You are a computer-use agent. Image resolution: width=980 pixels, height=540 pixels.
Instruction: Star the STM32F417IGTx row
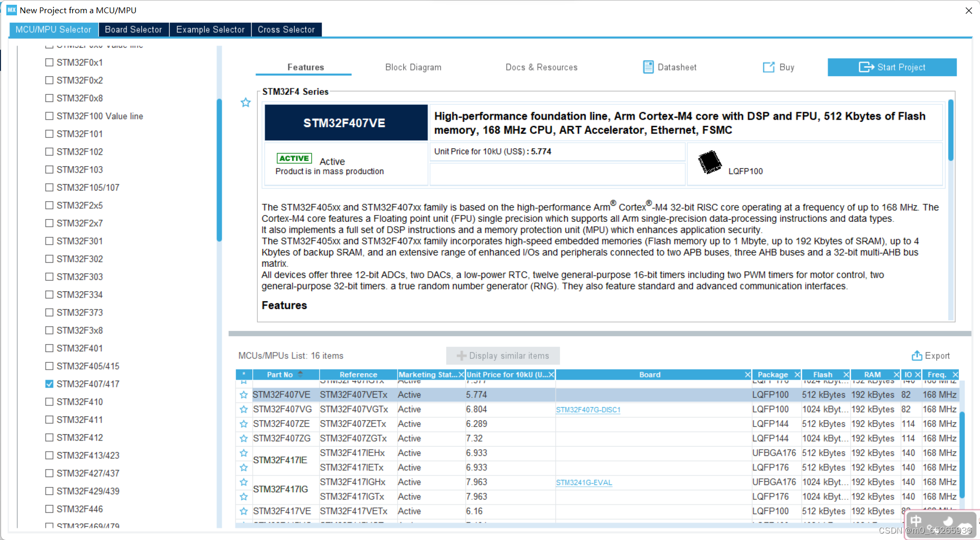pyautogui.click(x=243, y=497)
